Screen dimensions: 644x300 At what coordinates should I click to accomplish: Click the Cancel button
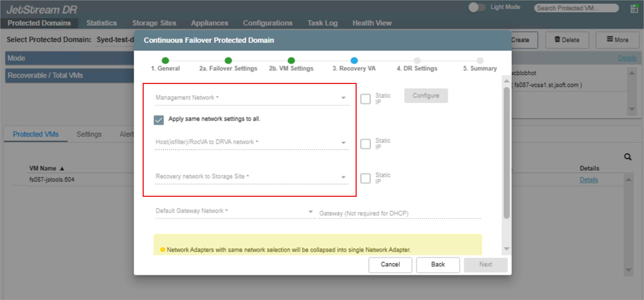click(390, 265)
